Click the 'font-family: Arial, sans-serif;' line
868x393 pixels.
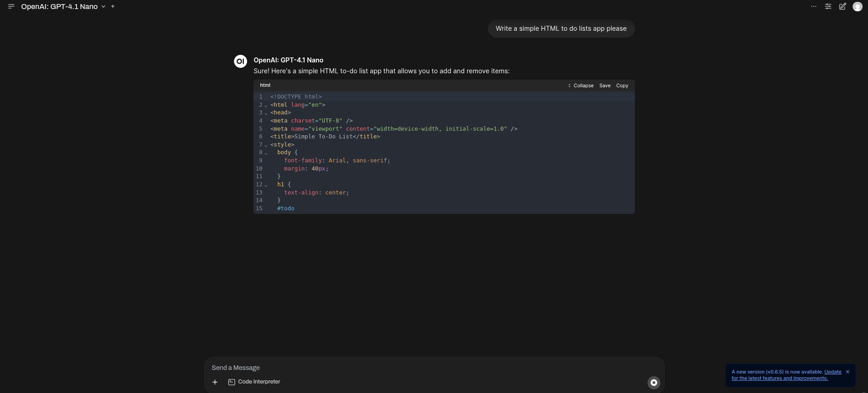coord(337,161)
